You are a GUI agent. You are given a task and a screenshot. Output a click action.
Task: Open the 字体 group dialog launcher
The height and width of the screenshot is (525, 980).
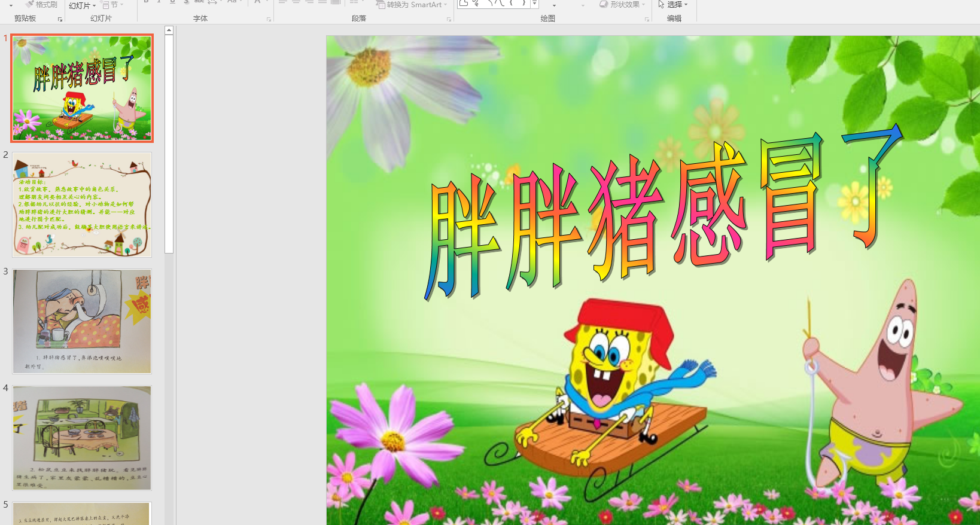(269, 19)
